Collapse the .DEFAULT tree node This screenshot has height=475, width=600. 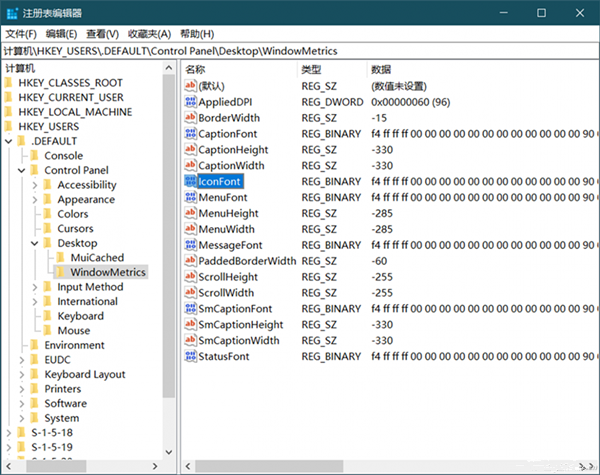tap(8, 141)
